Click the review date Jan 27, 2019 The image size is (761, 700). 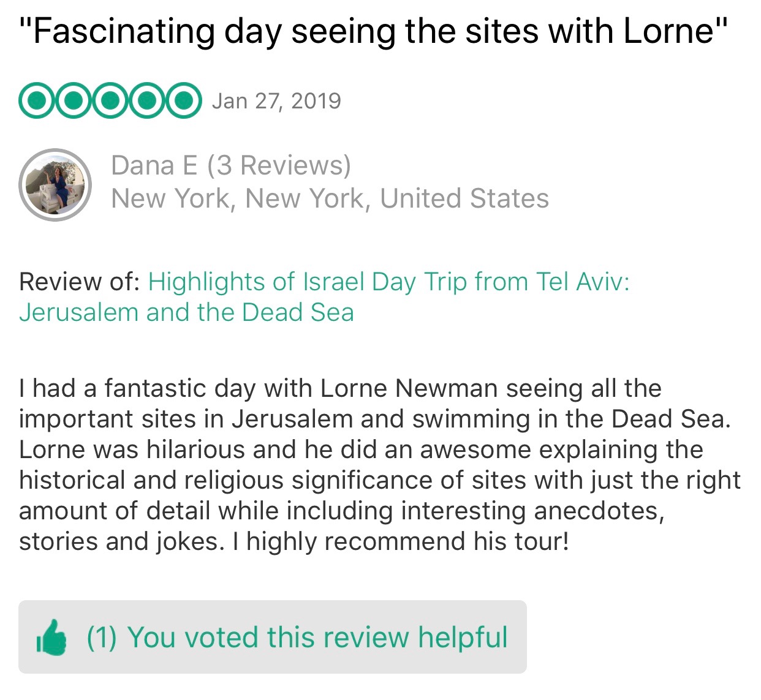pos(276,101)
